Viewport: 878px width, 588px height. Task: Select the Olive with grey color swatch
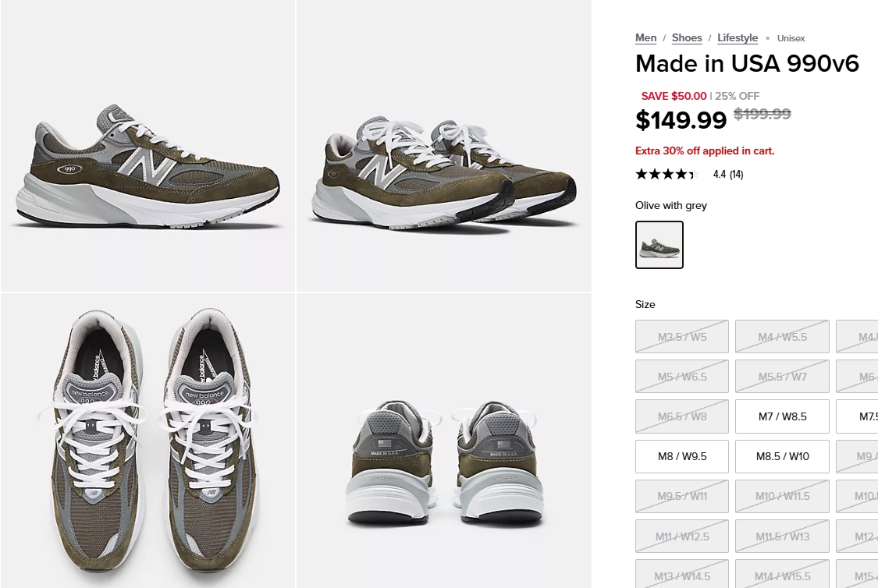pyautogui.click(x=659, y=245)
